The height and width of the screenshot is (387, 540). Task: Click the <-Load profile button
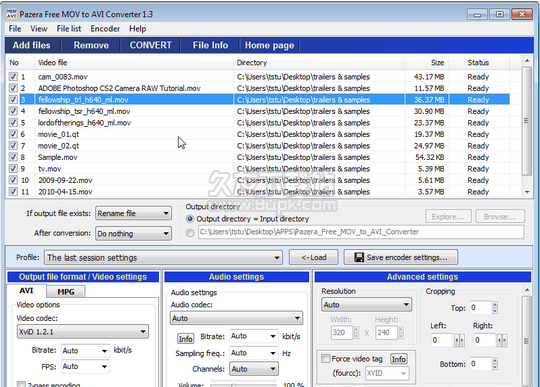[314, 258]
